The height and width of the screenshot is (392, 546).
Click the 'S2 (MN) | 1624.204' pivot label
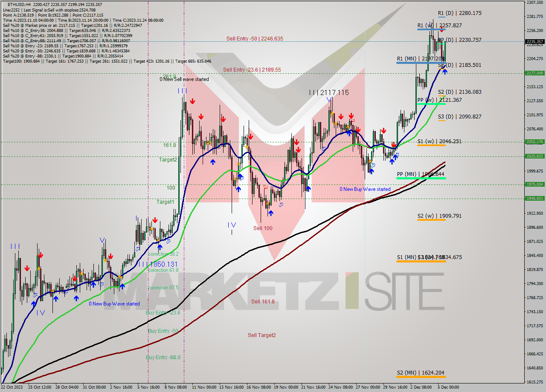421,373
